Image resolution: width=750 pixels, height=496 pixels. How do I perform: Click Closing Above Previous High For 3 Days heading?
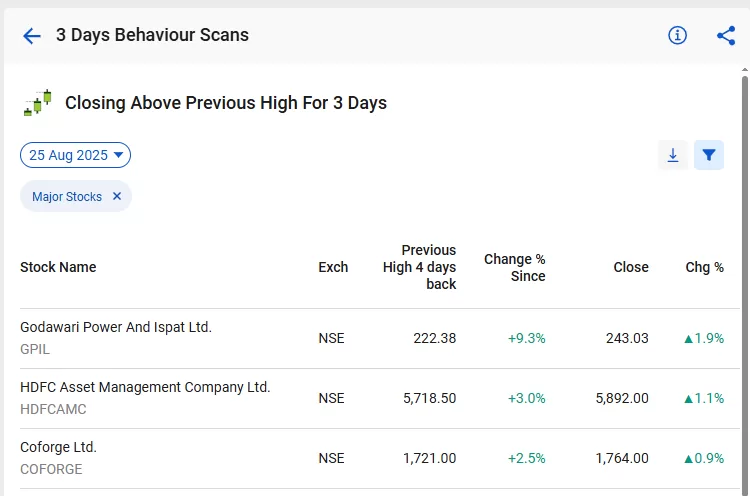[x=226, y=103]
